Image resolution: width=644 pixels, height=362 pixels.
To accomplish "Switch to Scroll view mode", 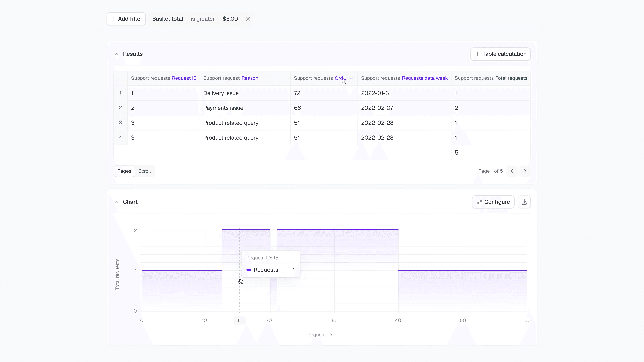I will tap(145, 171).
